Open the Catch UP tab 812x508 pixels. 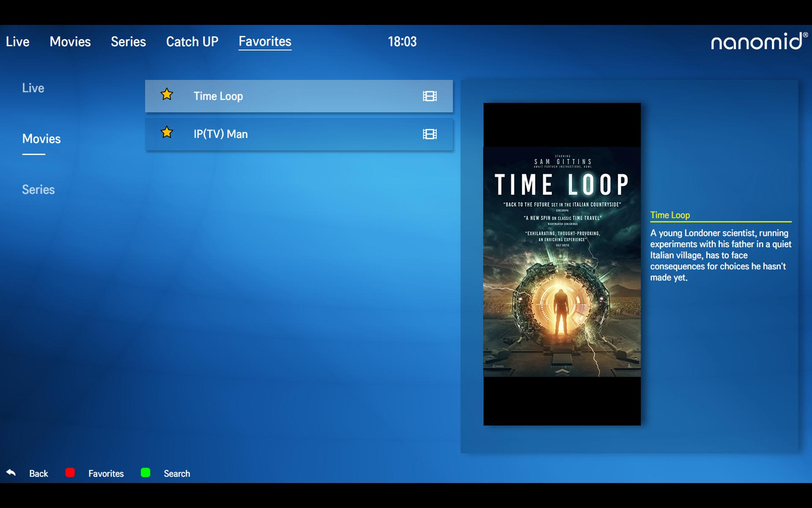click(192, 41)
